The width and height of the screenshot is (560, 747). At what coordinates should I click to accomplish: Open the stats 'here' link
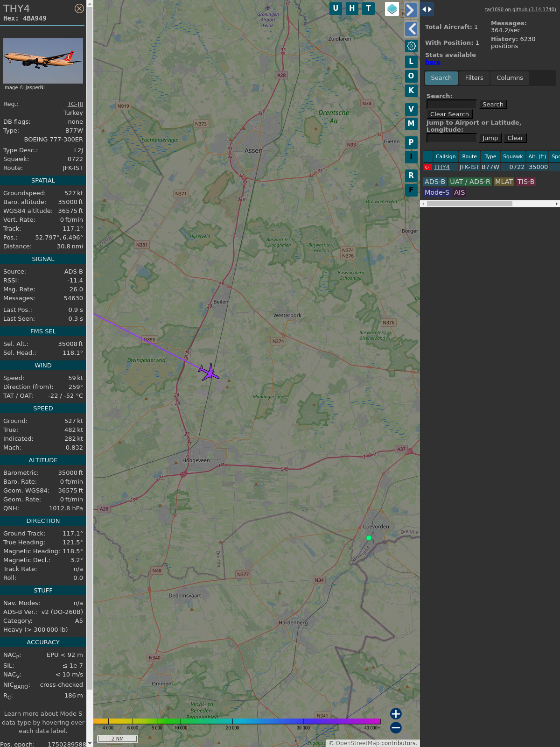433,62
